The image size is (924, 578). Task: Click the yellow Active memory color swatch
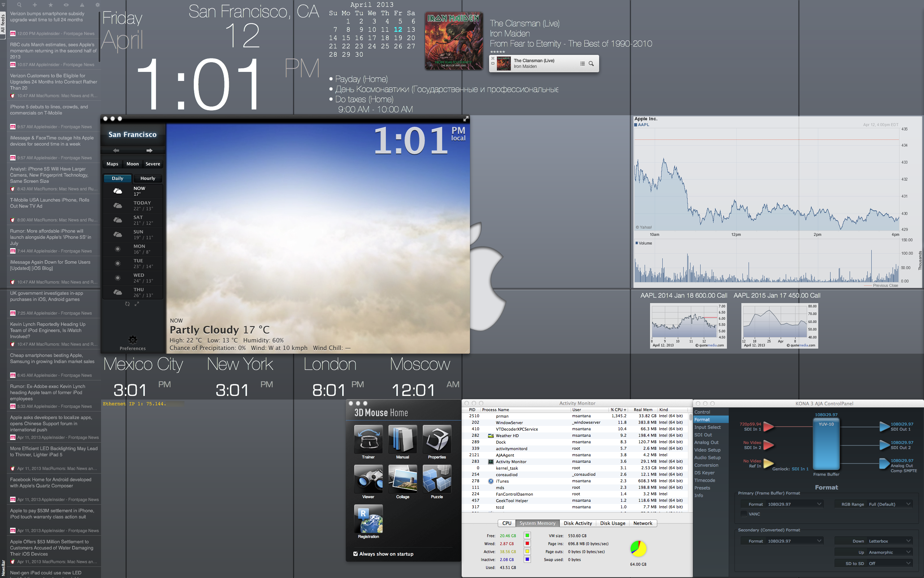pyautogui.click(x=527, y=551)
